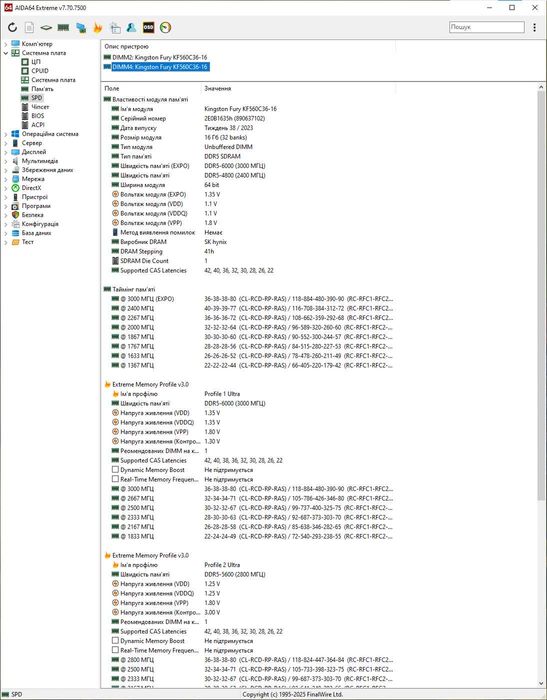Select the Вольтаж модуля (EXPO) row
547x700 pixels.
point(249,194)
